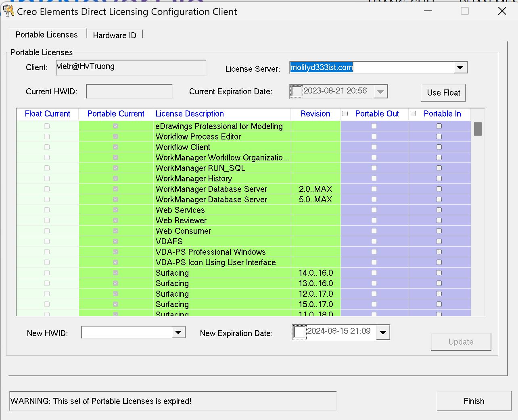518x420 pixels.
Task: Check the Portable Out header checkbox
Action: [345, 113]
